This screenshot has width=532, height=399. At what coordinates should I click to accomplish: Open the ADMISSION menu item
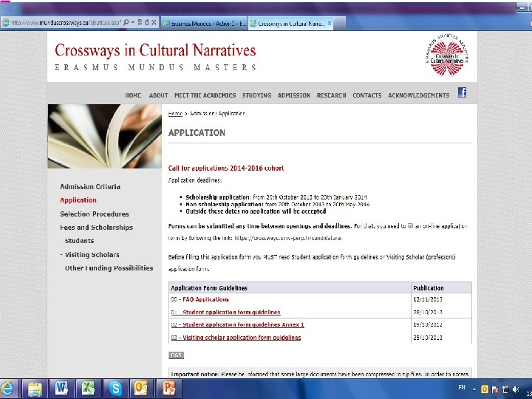click(x=294, y=95)
